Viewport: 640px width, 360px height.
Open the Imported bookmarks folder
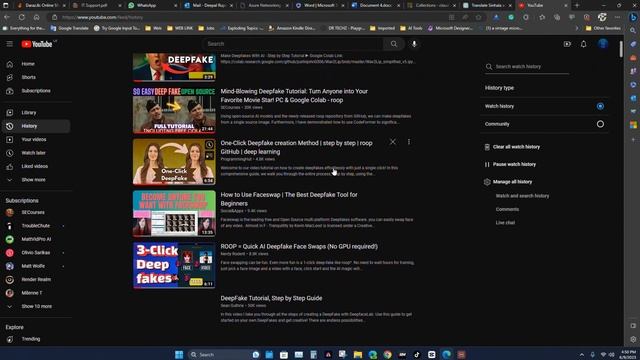pos(382,28)
